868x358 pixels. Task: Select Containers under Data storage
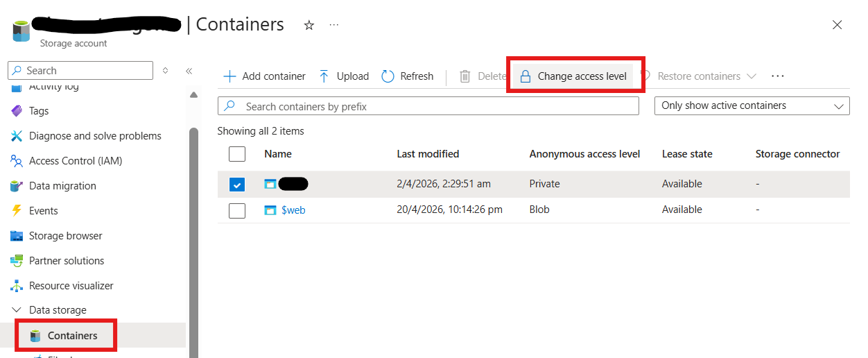pyautogui.click(x=72, y=336)
